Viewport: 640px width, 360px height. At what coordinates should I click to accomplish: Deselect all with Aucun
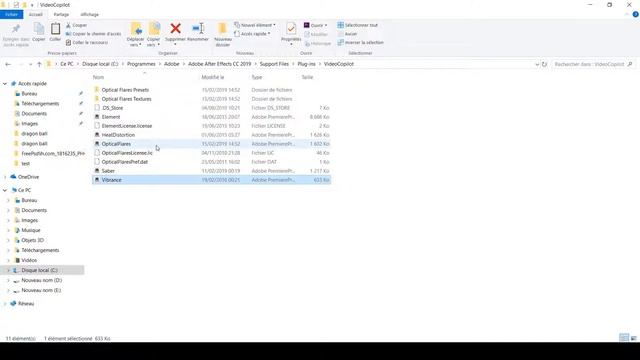pos(347,34)
